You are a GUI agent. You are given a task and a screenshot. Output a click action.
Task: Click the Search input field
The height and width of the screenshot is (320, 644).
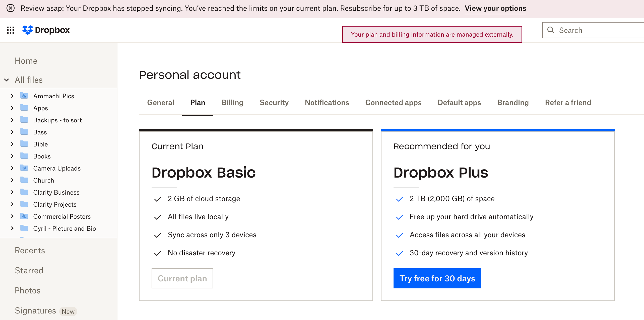[x=593, y=30]
